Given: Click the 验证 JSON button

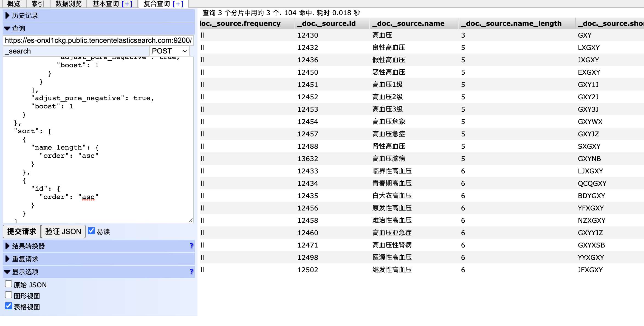Looking at the screenshot, I should click(63, 231).
